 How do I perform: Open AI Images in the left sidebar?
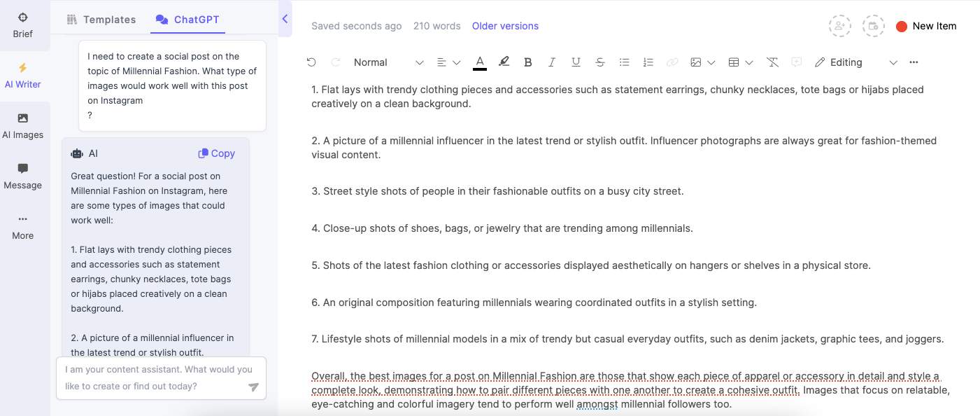[23, 126]
